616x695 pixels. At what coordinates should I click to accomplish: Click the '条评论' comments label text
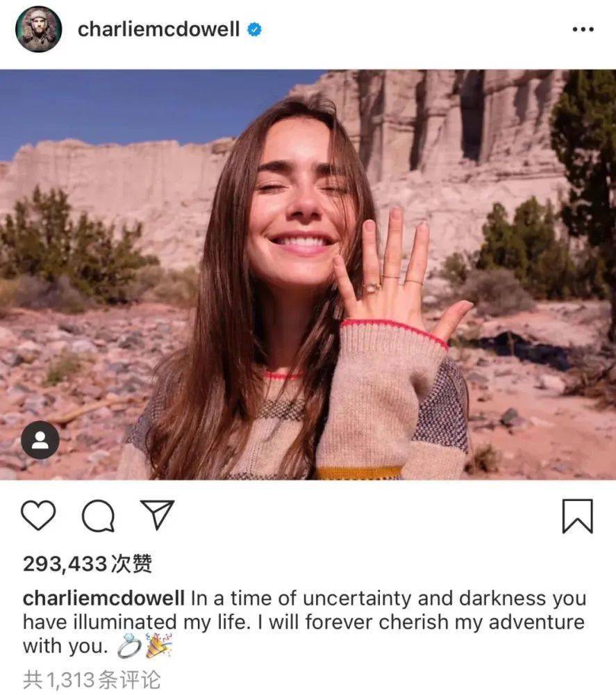pyautogui.click(x=130, y=680)
